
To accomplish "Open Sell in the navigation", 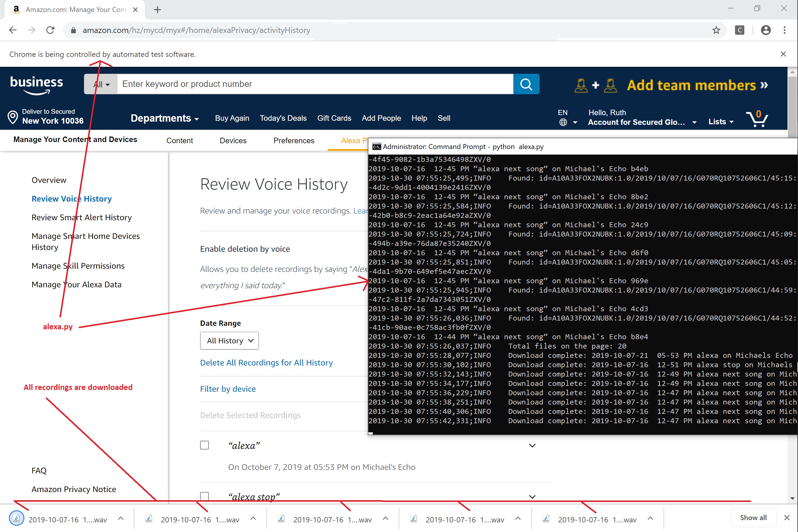I will click(444, 118).
